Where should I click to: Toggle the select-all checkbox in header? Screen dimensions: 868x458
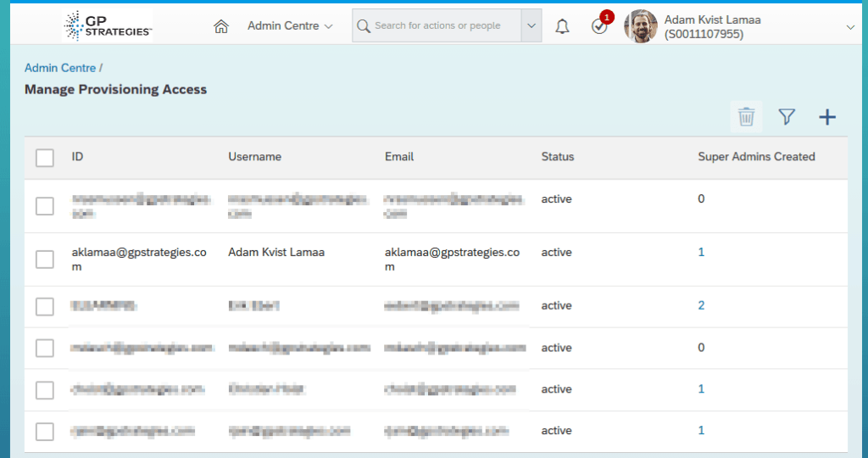(45, 158)
